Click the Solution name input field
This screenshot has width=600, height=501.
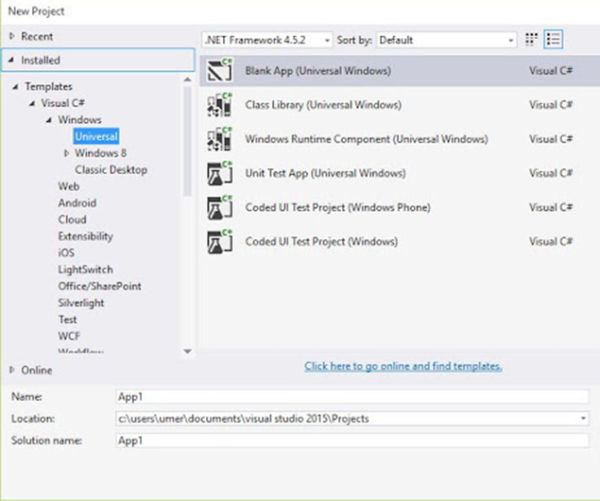352,440
